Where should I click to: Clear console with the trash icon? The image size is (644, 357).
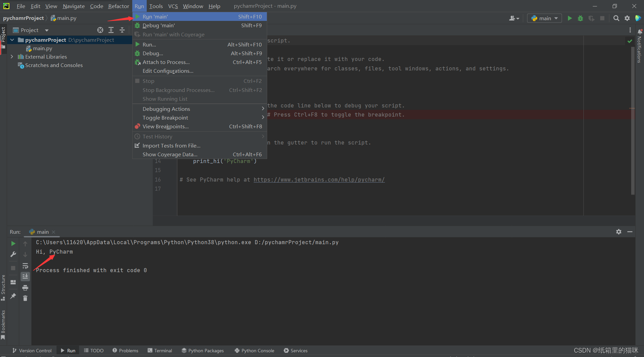click(x=25, y=298)
